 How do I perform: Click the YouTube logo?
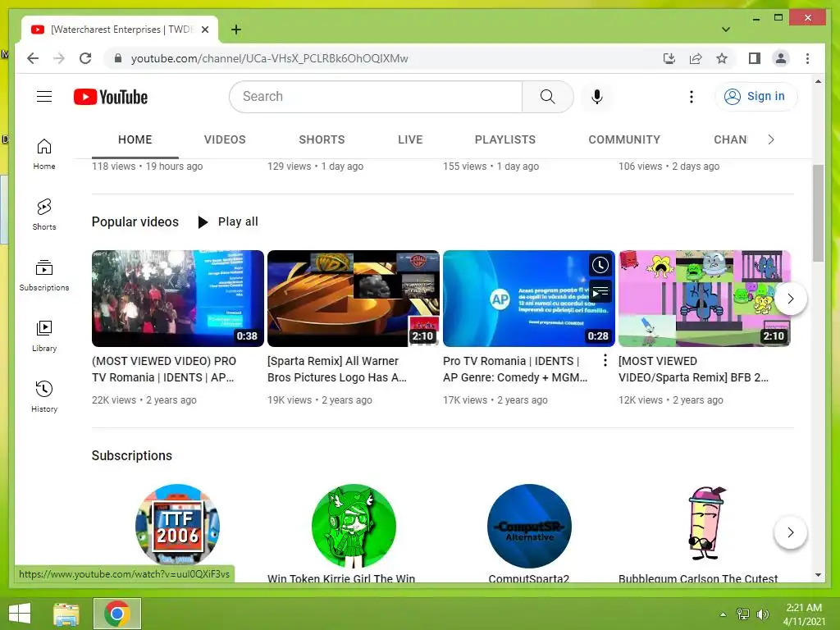coord(111,97)
